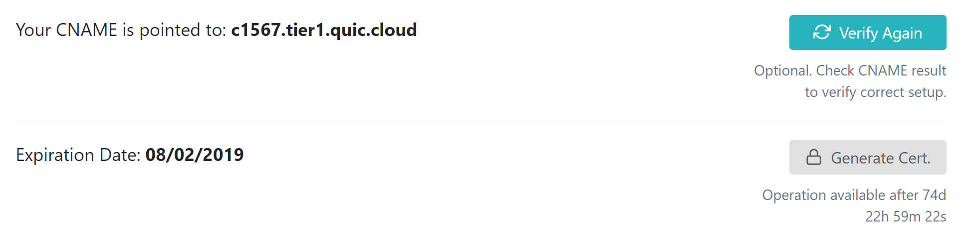980x237 pixels.
Task: Click 'Operation available after 74d' notice
Action: [x=854, y=195]
